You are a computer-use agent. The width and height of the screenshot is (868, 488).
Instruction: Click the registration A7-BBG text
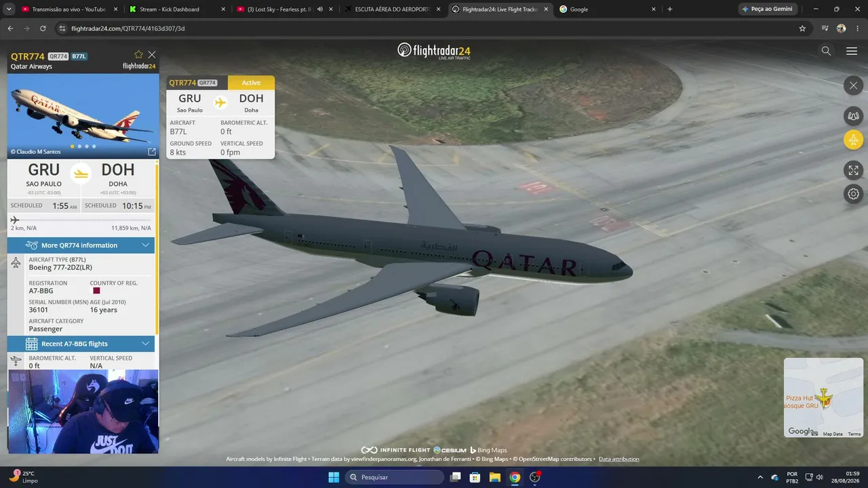[x=41, y=291]
